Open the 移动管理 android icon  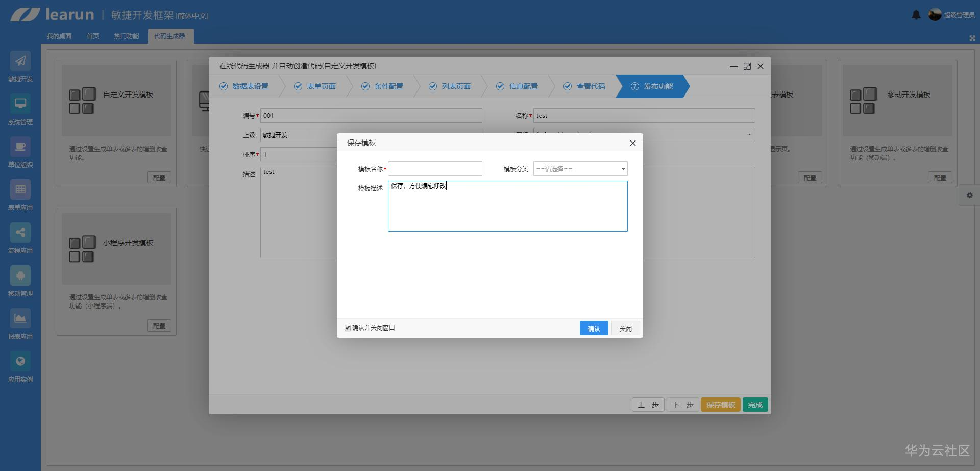(20, 276)
